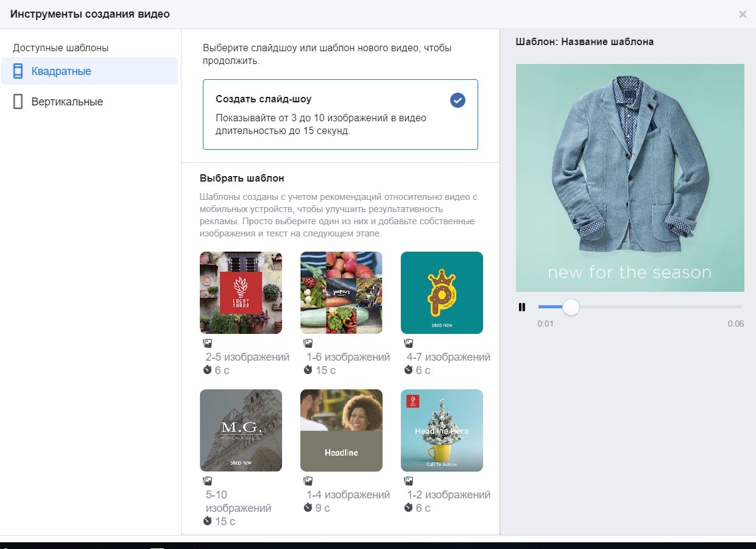
Task: Click the 1-4 изображений label
Action: 348,495
